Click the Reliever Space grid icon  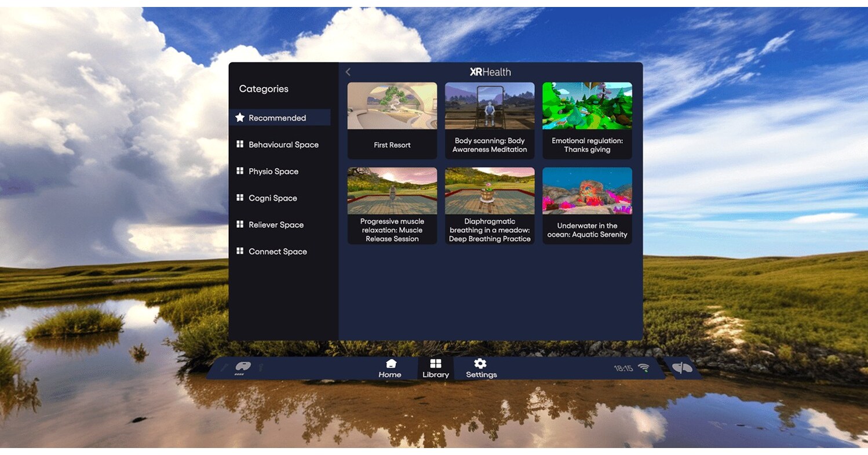pyautogui.click(x=240, y=224)
